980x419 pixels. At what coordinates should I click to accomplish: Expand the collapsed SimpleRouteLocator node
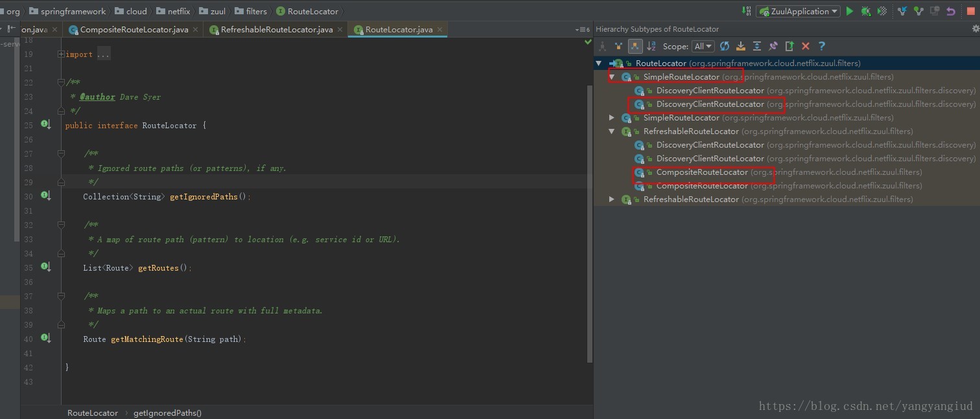612,118
